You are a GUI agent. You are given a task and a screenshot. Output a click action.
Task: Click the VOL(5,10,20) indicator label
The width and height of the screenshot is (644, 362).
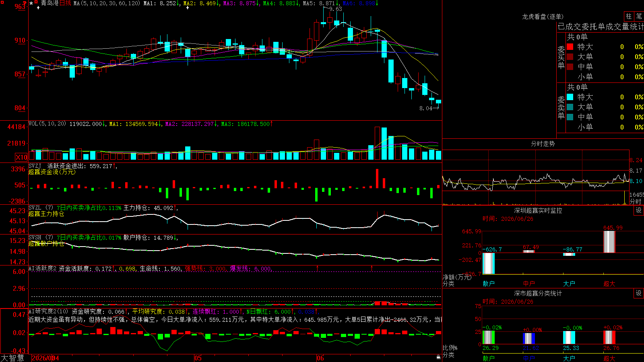(x=47, y=124)
